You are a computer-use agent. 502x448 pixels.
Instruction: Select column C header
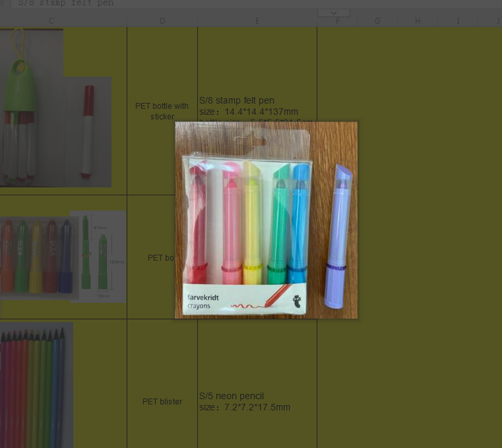(51, 21)
